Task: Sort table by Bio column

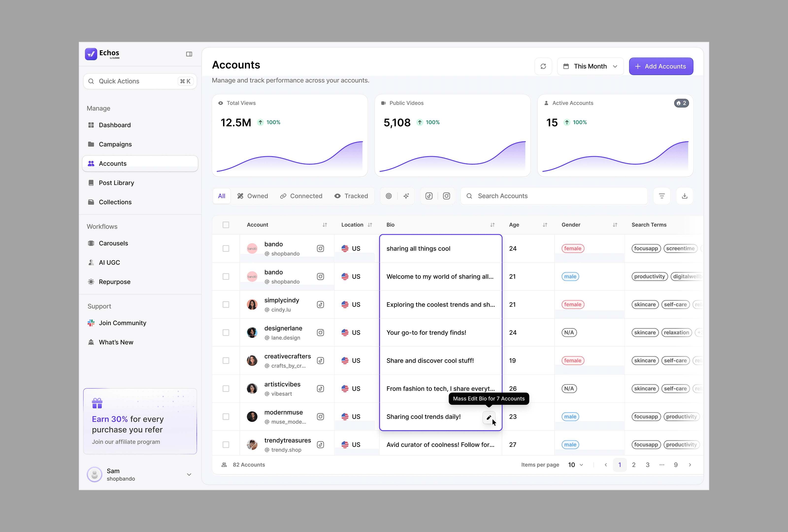Action: (x=492, y=225)
